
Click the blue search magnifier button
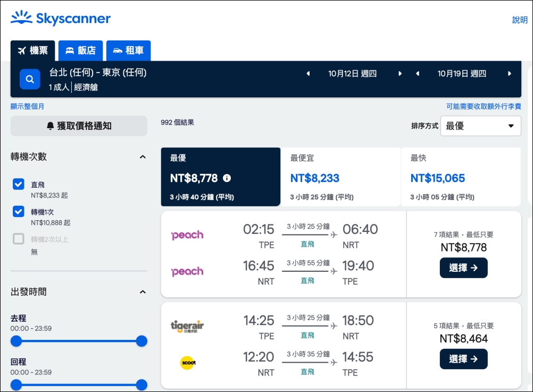[30, 79]
